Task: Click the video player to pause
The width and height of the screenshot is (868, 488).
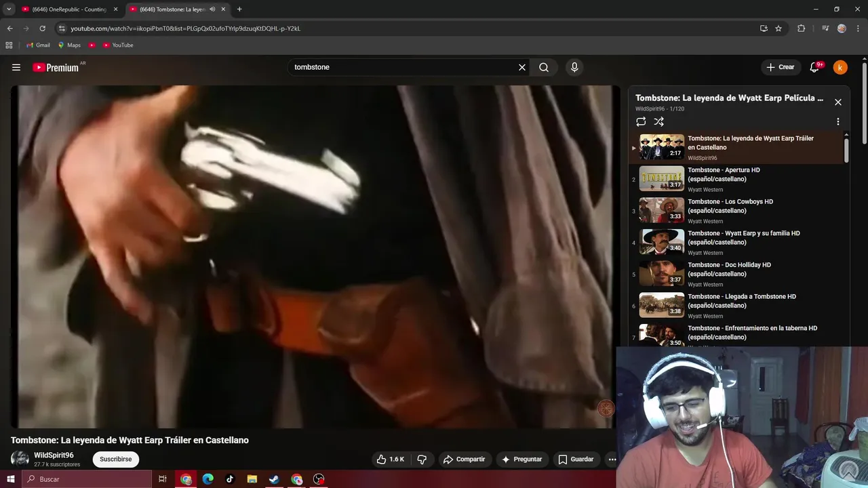Action: tap(315, 256)
